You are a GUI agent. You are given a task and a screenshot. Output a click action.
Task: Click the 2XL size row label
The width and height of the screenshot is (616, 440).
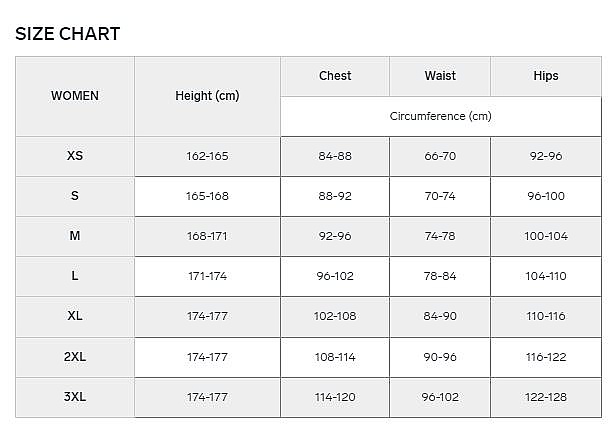[x=75, y=357]
